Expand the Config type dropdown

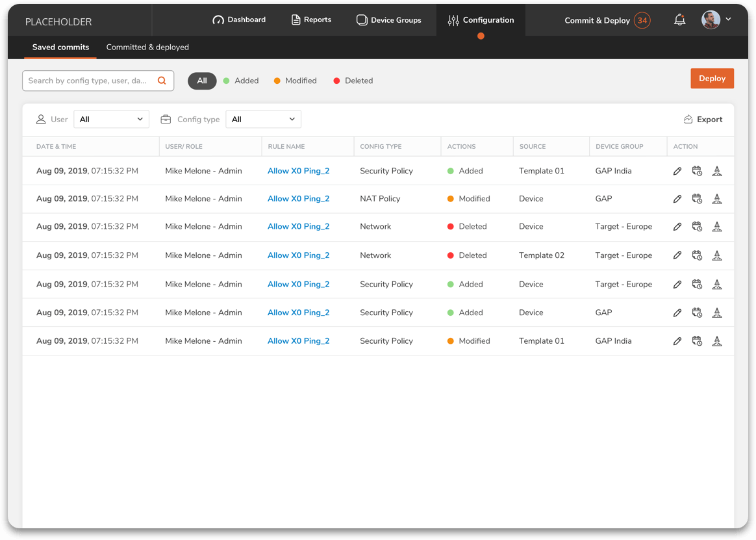pos(263,119)
